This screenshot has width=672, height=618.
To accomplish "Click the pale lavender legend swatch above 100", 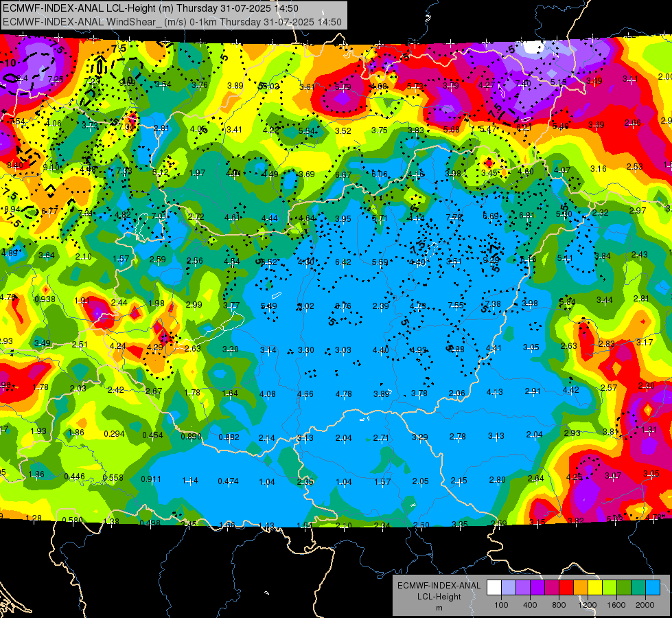I will pyautogui.click(x=509, y=588).
